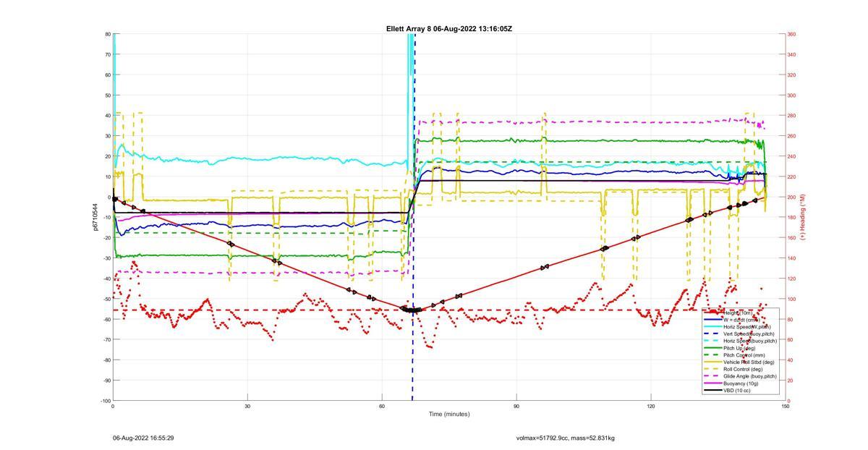
Task: Click the cyan line sample for Horiz Speed(W,pitch)
Action: pyautogui.click(x=712, y=327)
